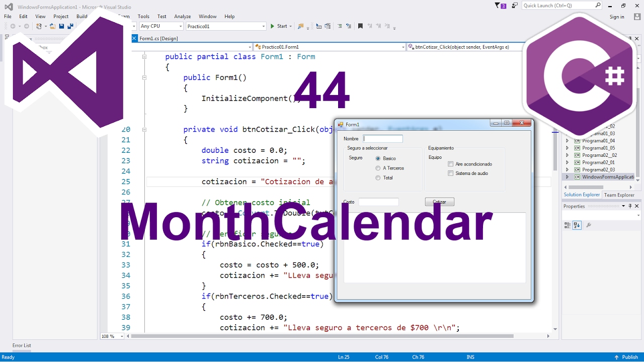
Task: Check the Aire acondicionado checkbox
Action: tap(451, 164)
